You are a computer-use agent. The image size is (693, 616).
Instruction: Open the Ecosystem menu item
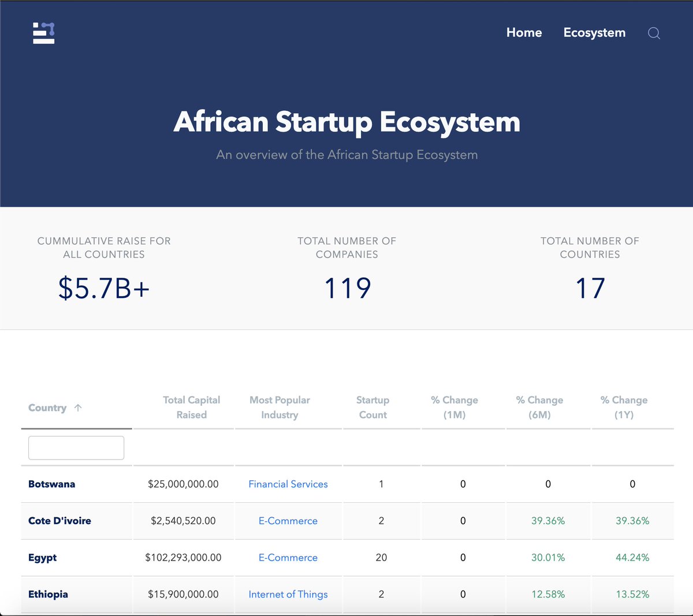pos(594,32)
